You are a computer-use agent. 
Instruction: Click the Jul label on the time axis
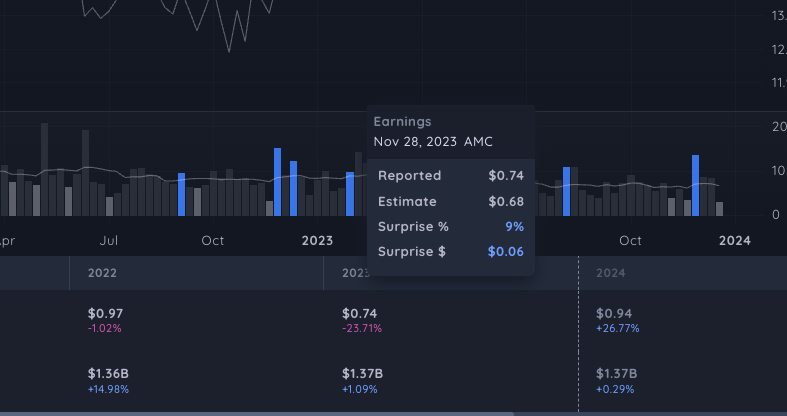pos(110,241)
